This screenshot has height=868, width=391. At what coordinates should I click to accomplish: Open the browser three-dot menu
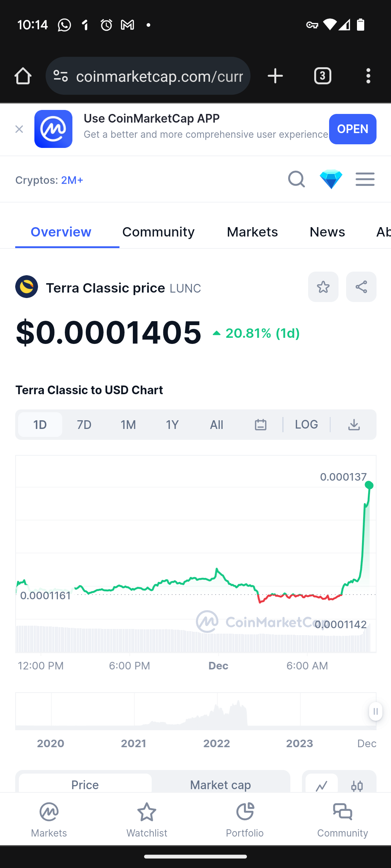pyautogui.click(x=368, y=76)
